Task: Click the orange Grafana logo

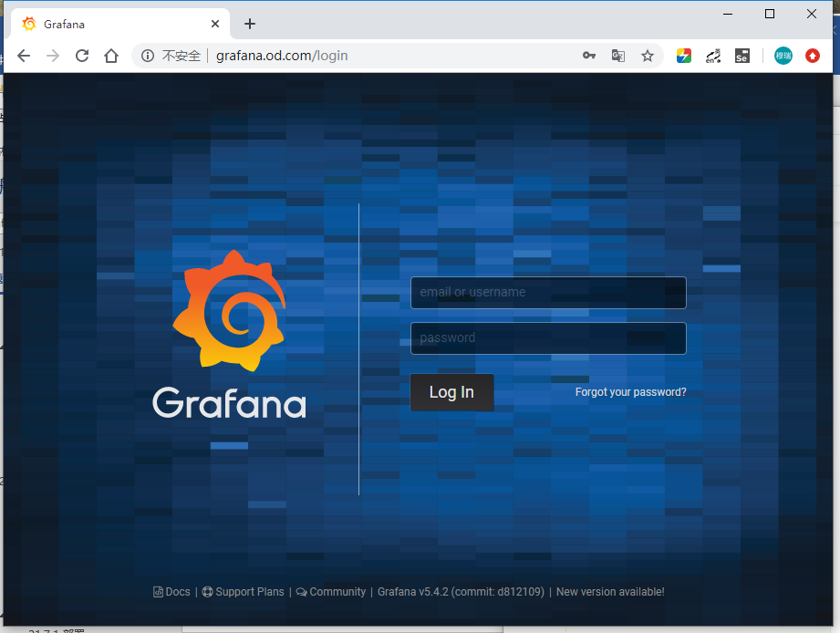Action: (x=229, y=311)
